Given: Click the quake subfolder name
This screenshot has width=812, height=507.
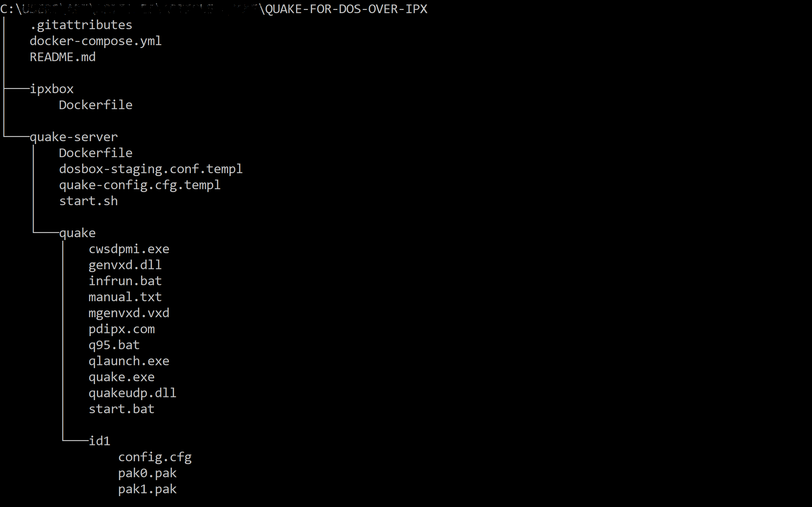Looking at the screenshot, I should pos(78,233).
